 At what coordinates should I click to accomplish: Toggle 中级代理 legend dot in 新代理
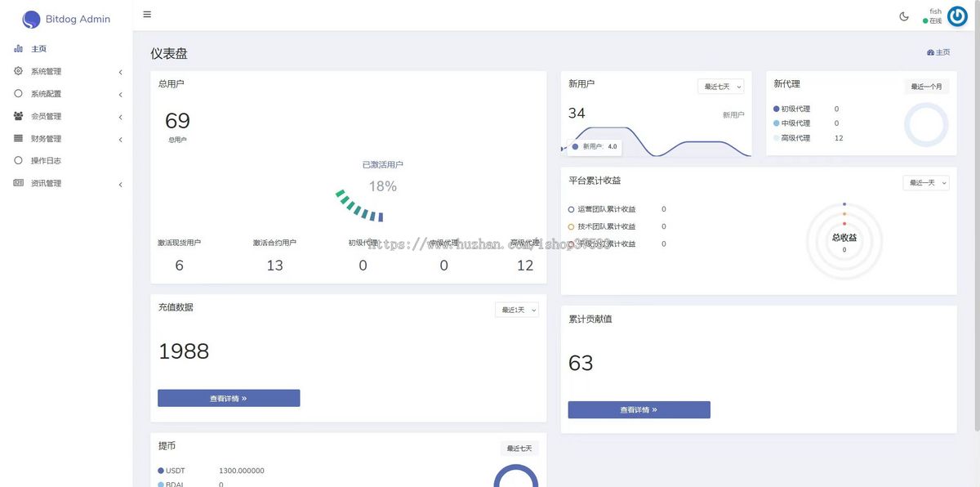[x=777, y=123]
